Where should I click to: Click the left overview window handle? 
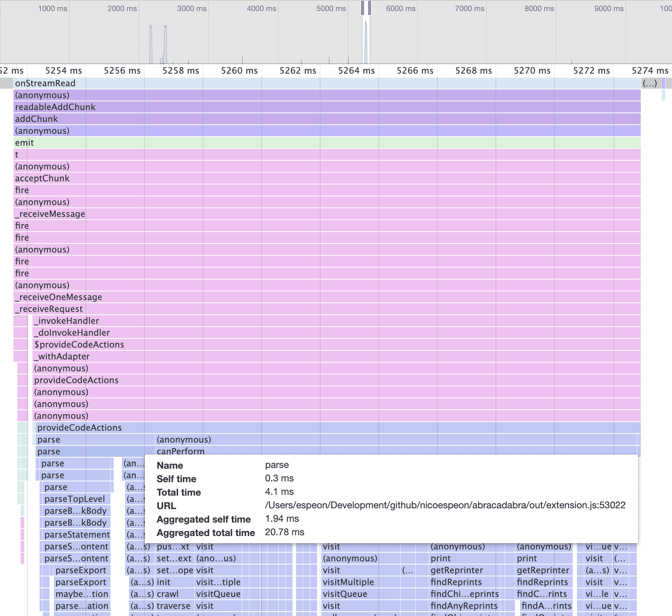[x=363, y=8]
